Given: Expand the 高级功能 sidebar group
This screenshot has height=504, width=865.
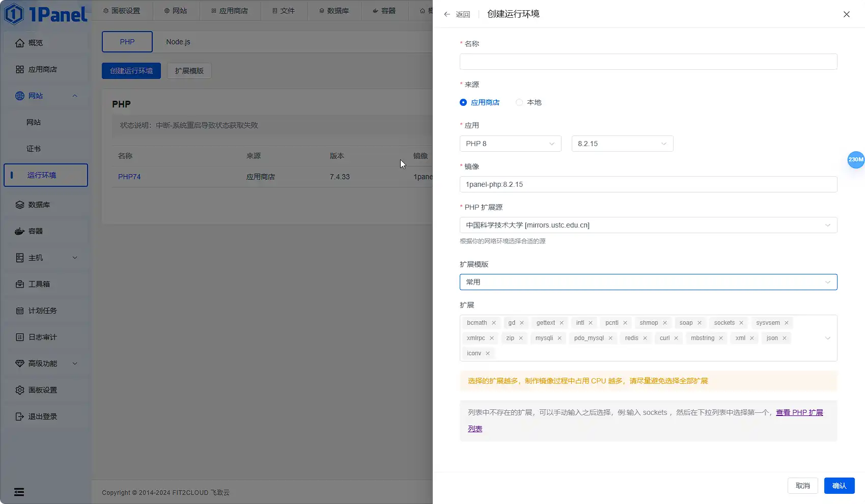Looking at the screenshot, I should 75,363.
